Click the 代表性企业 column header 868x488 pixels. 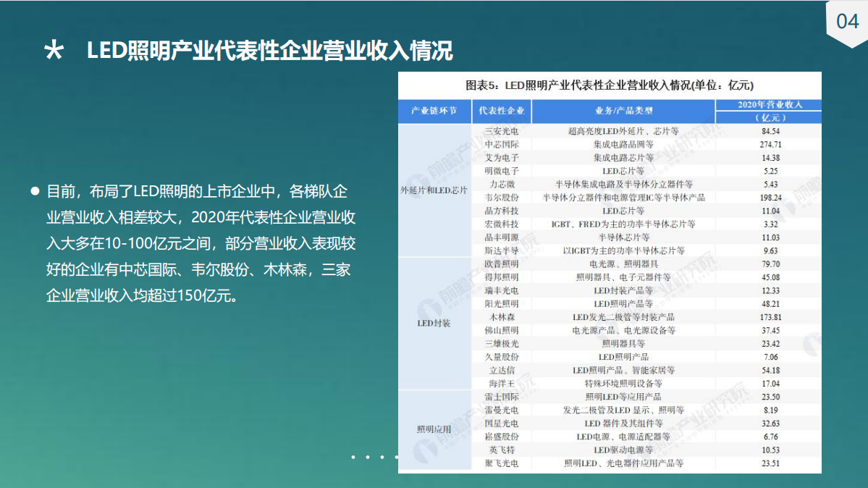pos(501,111)
